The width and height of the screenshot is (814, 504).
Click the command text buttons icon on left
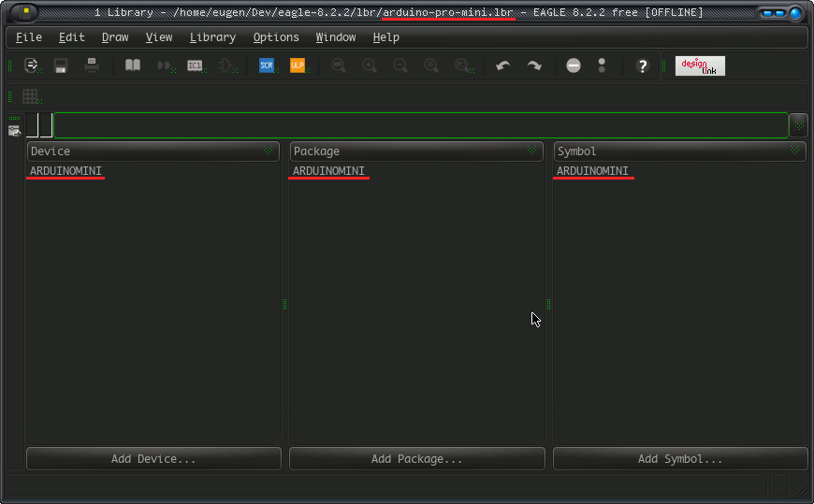click(15, 130)
